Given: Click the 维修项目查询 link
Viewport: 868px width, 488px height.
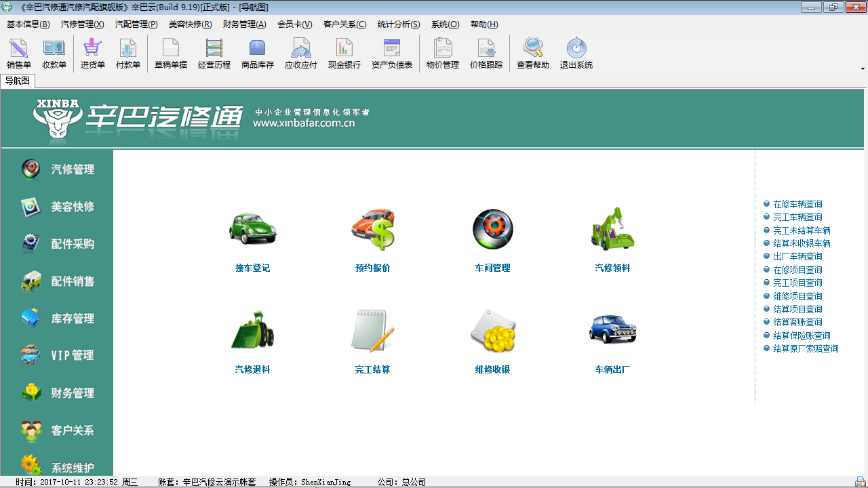Looking at the screenshot, I should 797,296.
